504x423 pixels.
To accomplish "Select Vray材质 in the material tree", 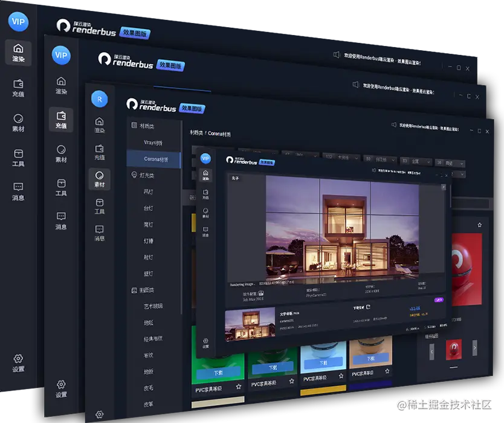I will point(153,143).
